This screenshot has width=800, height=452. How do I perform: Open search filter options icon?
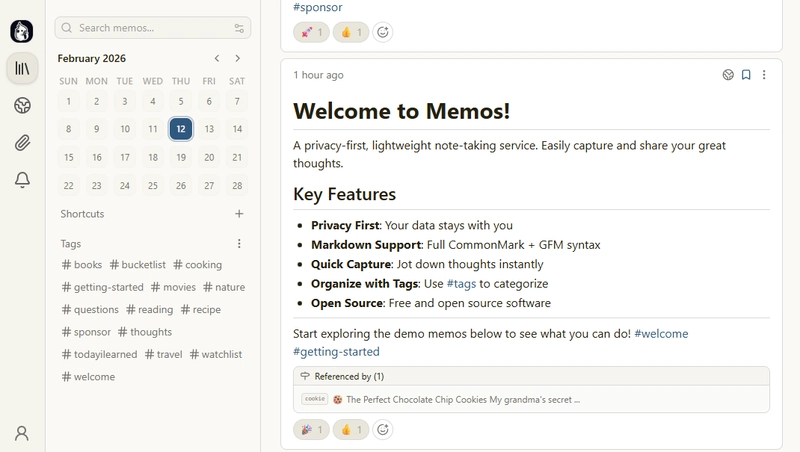click(239, 28)
